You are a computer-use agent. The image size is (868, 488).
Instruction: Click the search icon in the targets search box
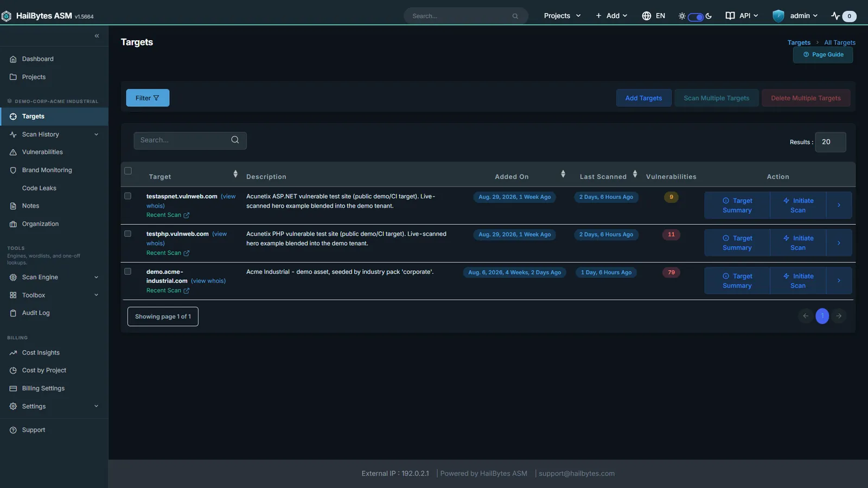click(235, 140)
